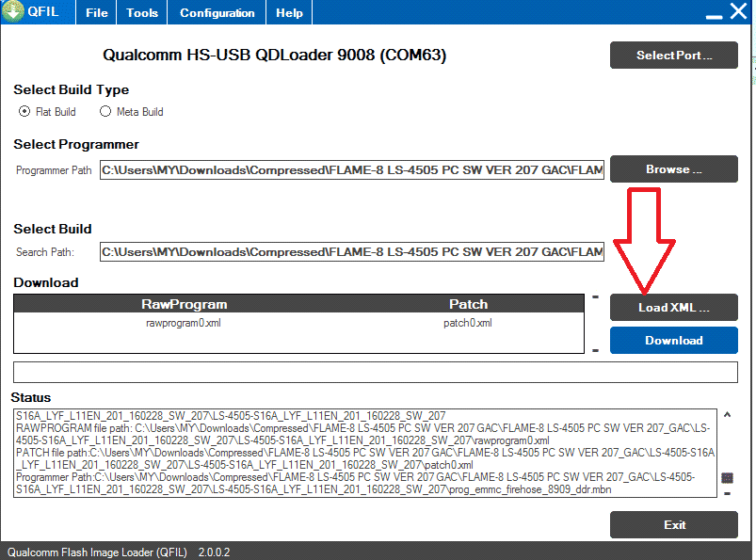Click the Programmer Path line in the Status log
The width and height of the screenshot is (756, 560).
point(355,484)
